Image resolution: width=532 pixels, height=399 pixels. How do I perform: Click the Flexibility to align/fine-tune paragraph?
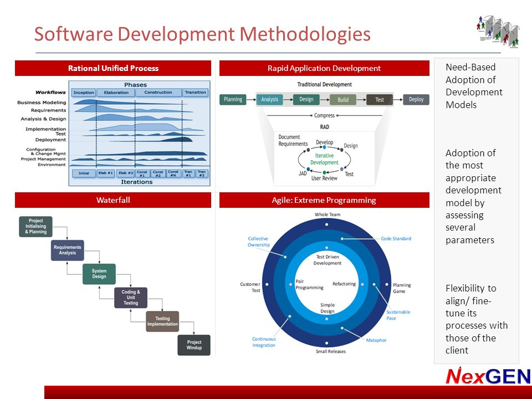(477, 319)
